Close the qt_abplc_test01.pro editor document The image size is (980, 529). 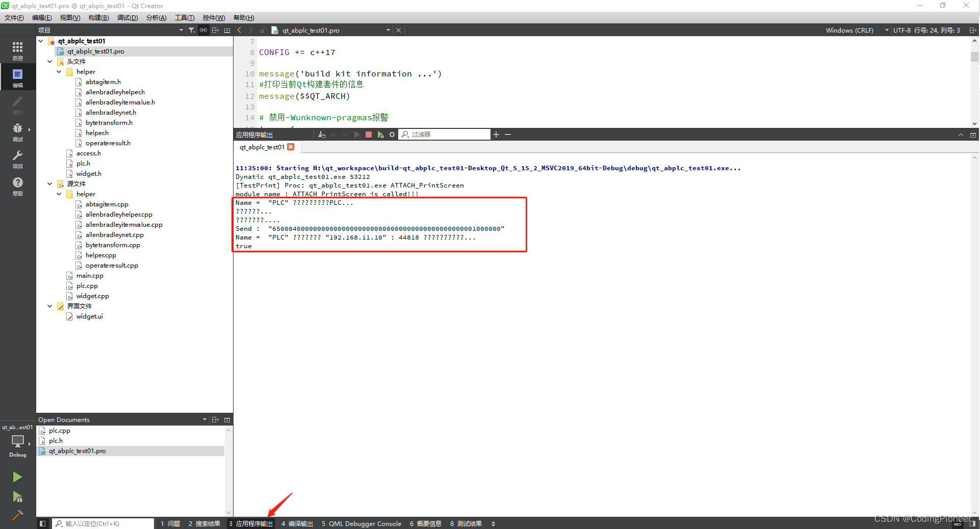click(x=399, y=30)
